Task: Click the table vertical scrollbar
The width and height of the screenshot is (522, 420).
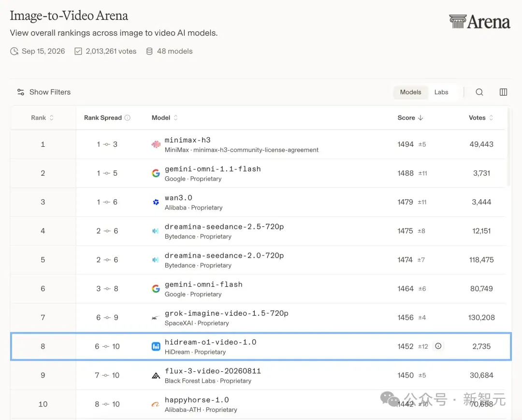Action: coord(508,146)
